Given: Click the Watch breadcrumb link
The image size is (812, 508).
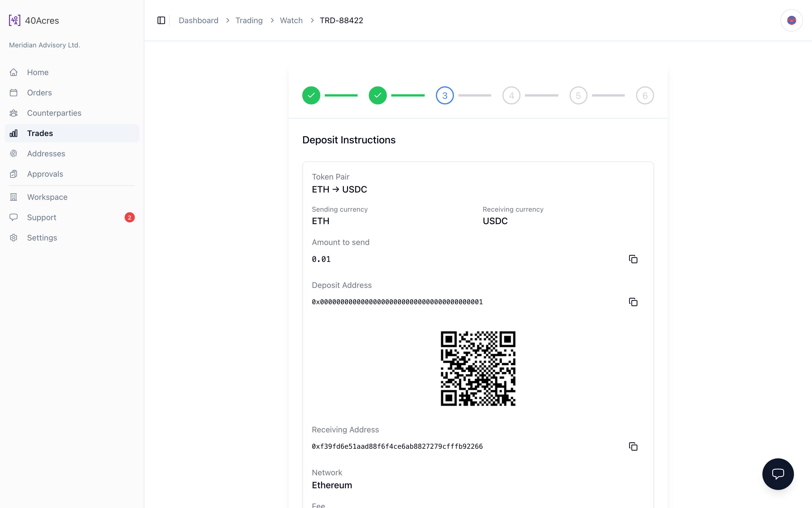Looking at the screenshot, I should click(291, 21).
